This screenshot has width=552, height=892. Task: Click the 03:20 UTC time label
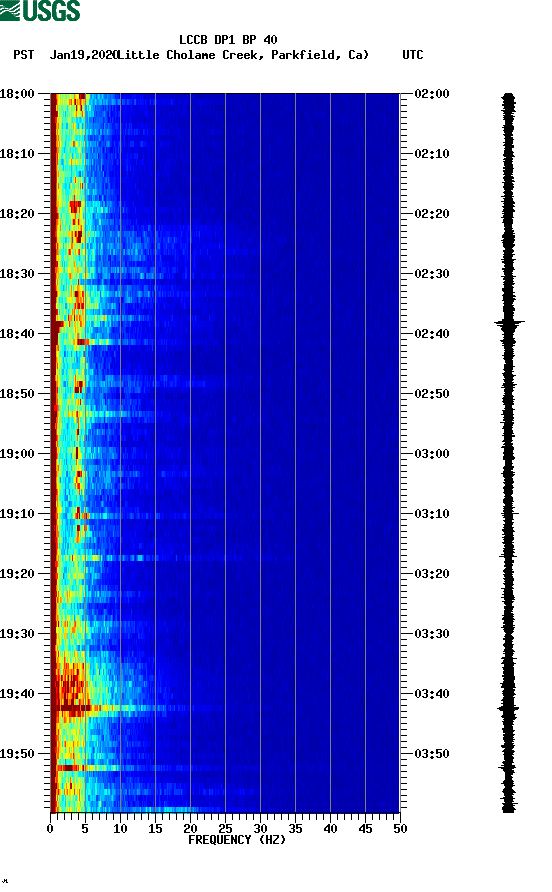pos(432,574)
